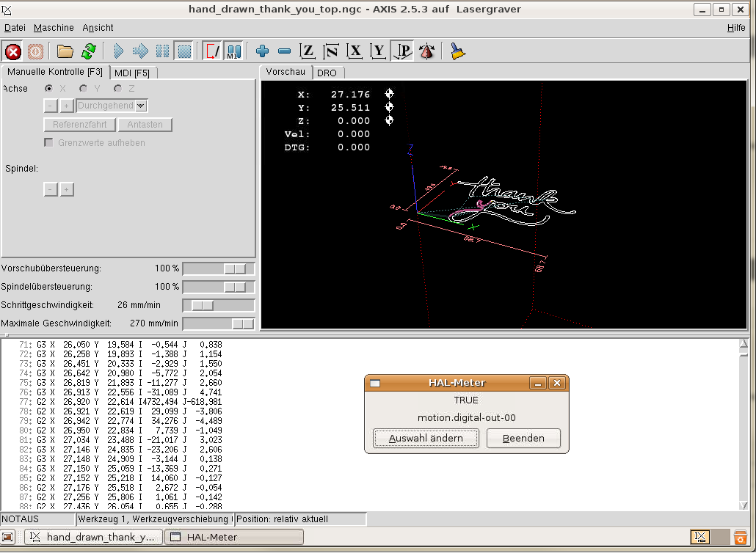Open the Datei menu
The height and width of the screenshot is (553, 756).
point(15,27)
